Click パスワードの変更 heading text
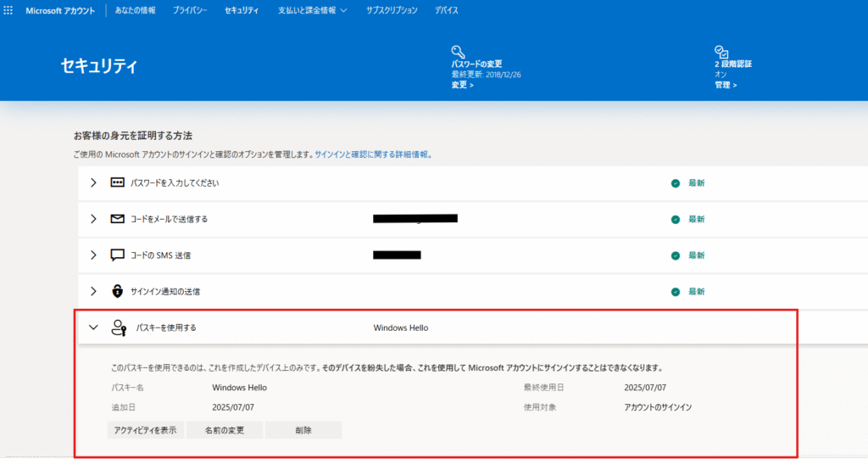The width and height of the screenshot is (868, 459). pyautogui.click(x=476, y=64)
